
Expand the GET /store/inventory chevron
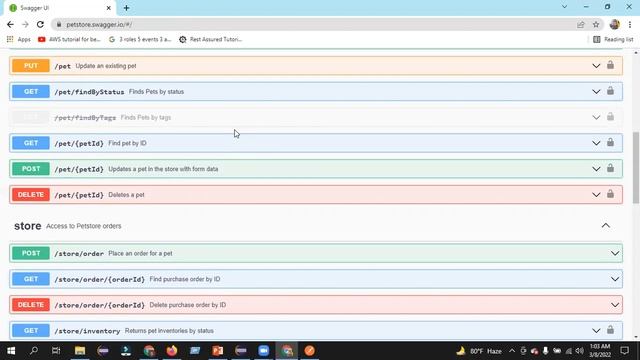click(596, 331)
